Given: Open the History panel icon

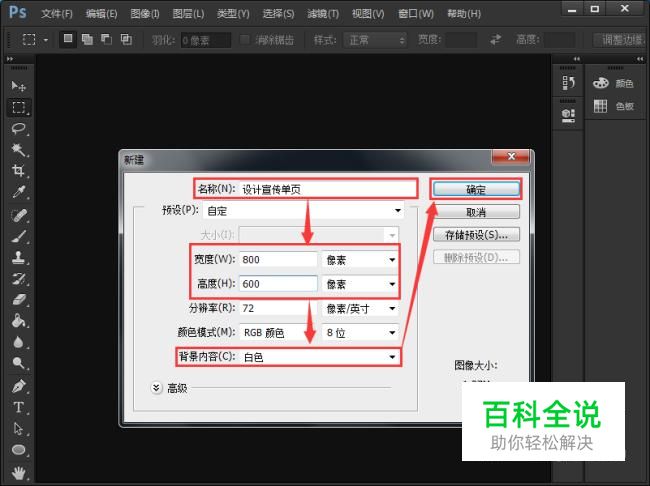Looking at the screenshot, I should (568, 83).
